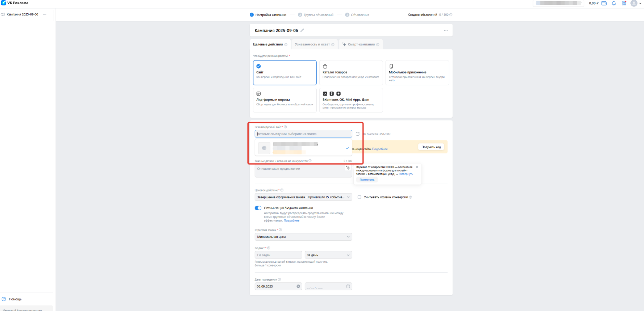Open notifications bell in header
Viewport: 644px width, 311px height.
click(614, 3)
